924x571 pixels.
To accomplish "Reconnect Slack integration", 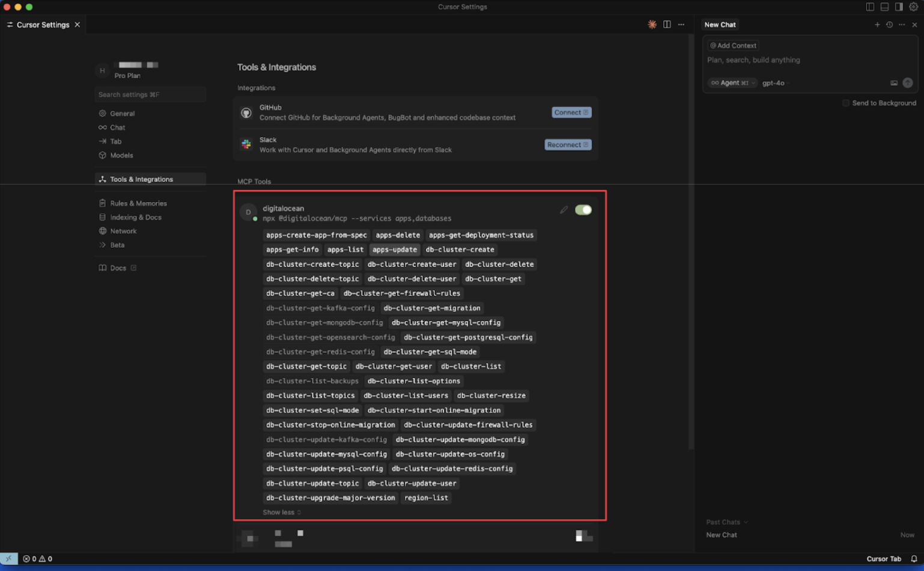I will pyautogui.click(x=567, y=144).
